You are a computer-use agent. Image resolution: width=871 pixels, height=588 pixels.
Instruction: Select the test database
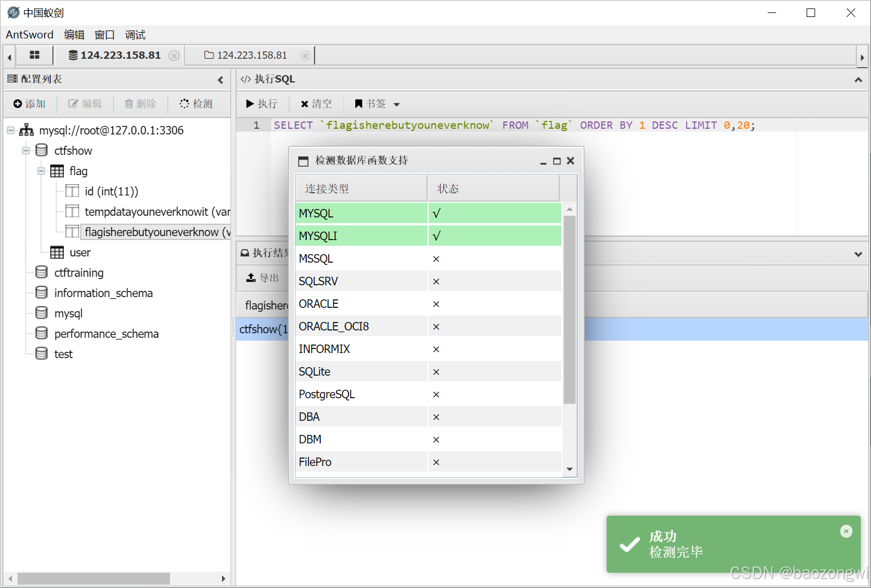pyautogui.click(x=63, y=354)
